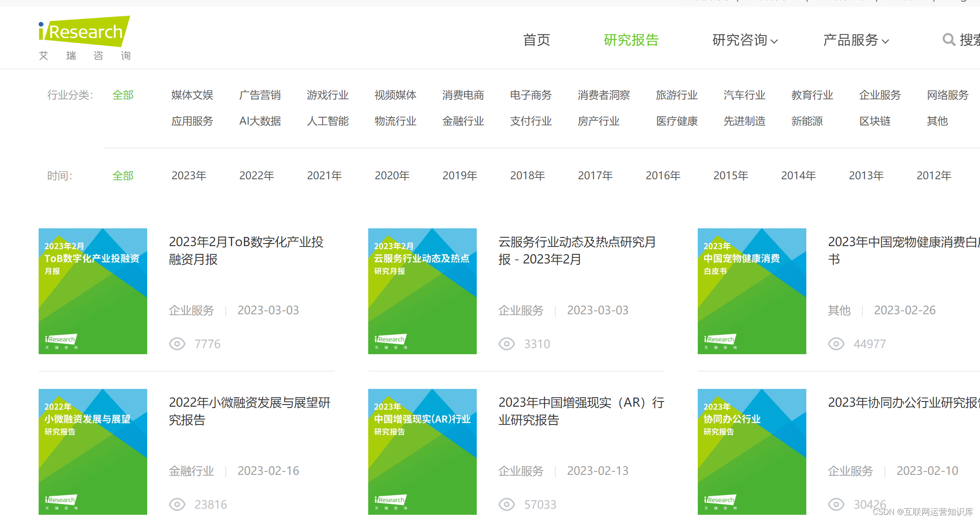980x520 pixels.
Task: Filter by 教育行业 category
Action: 812,95
